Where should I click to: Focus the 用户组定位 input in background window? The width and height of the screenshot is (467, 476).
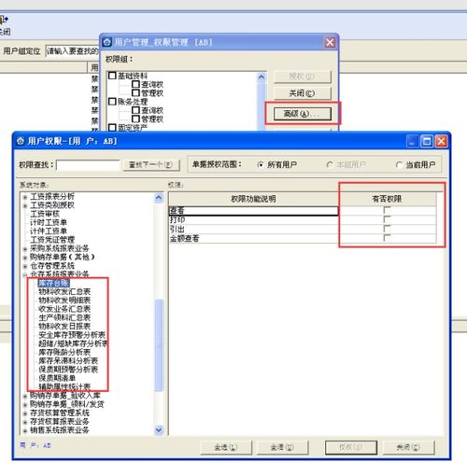coord(72,51)
